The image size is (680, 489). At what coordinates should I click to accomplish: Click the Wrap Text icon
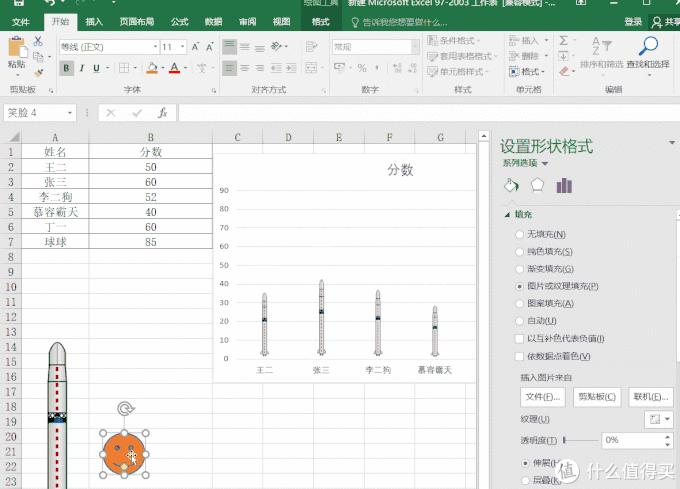pos(311,46)
